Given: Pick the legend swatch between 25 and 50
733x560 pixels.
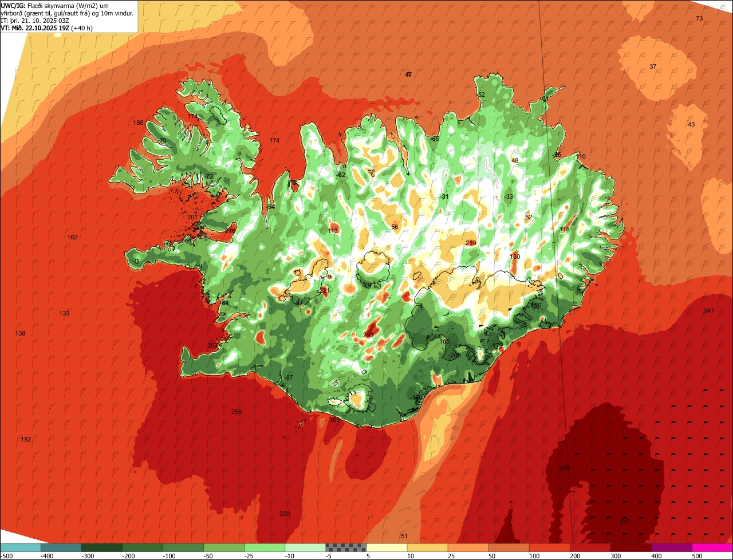Looking at the screenshot, I should coord(468,547).
